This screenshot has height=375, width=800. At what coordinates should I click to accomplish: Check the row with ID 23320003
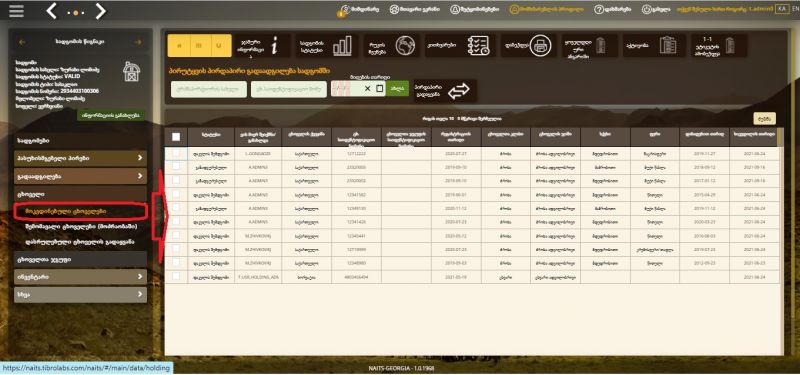(x=176, y=166)
